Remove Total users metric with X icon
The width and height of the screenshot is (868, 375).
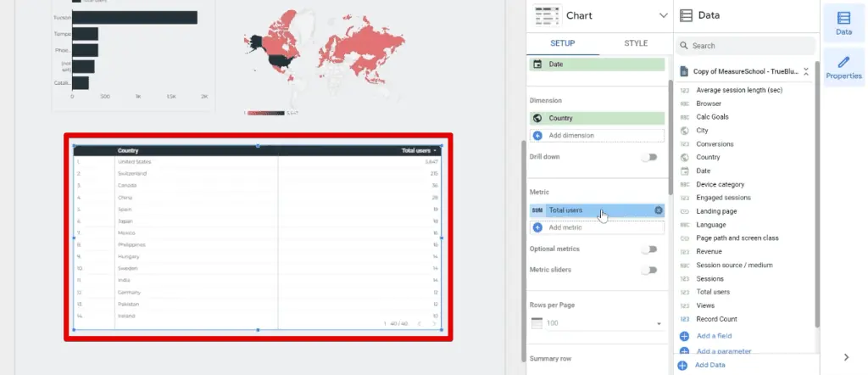coord(658,210)
